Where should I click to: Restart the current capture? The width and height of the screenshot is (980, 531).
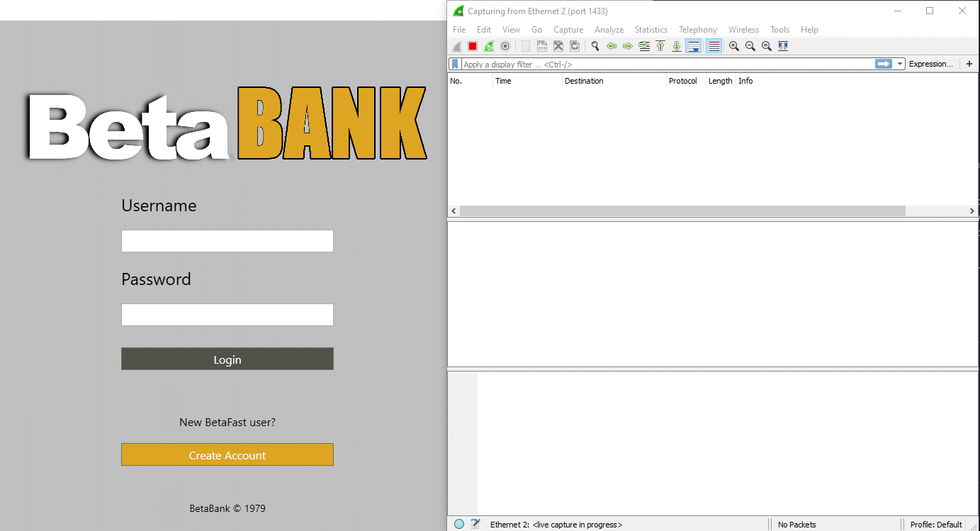[x=488, y=45]
